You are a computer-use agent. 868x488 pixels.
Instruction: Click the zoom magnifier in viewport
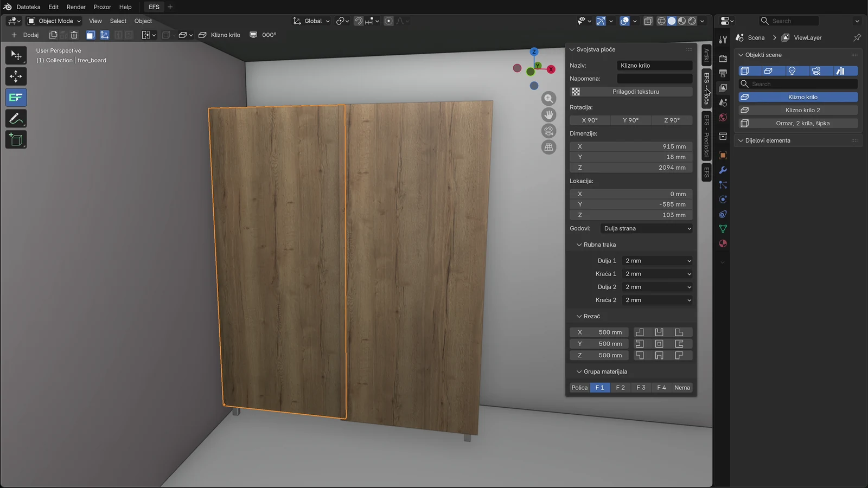549,99
